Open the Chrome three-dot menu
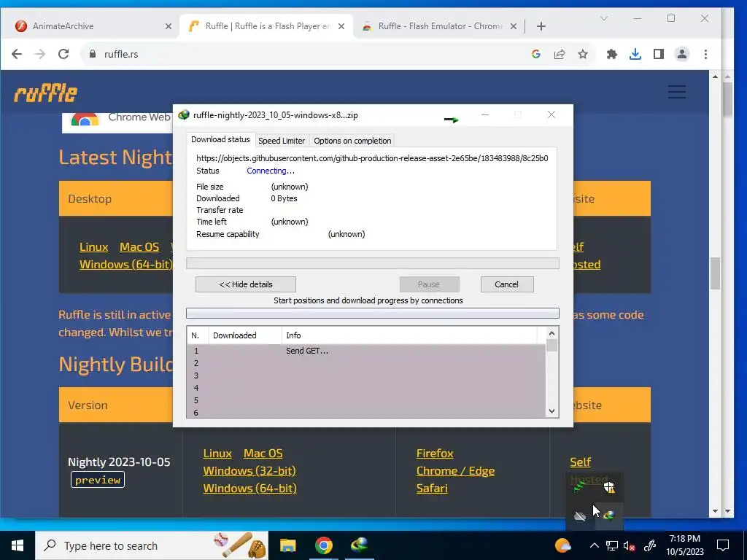This screenshot has height=560, width=747. (705, 54)
